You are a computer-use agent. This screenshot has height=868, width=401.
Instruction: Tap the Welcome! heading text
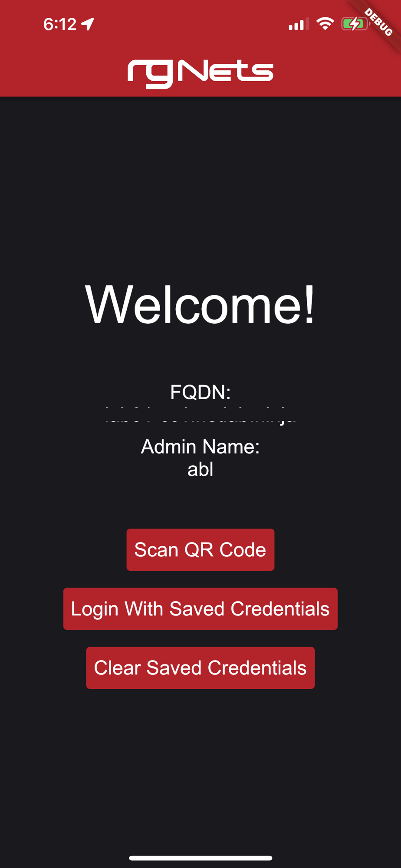[200, 305]
